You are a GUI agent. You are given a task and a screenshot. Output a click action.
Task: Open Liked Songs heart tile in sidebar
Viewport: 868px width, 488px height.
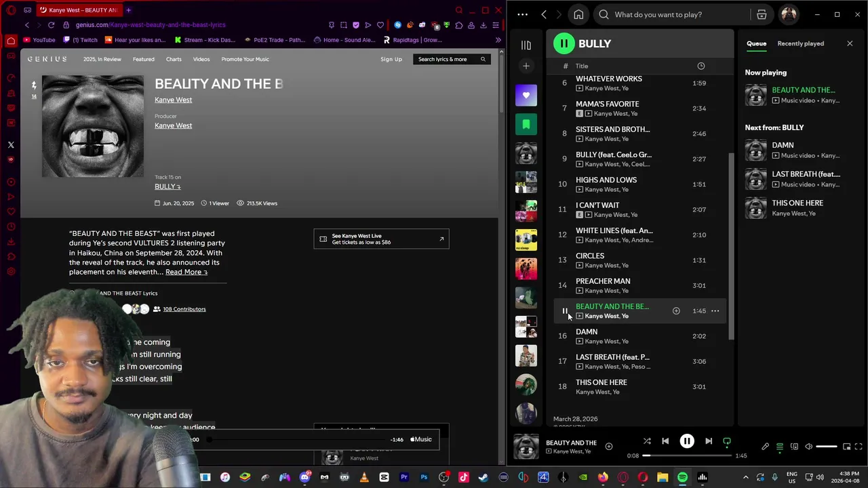526,95
